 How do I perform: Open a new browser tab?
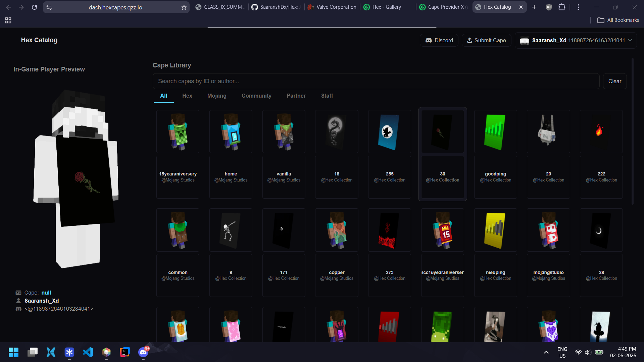coord(534,7)
